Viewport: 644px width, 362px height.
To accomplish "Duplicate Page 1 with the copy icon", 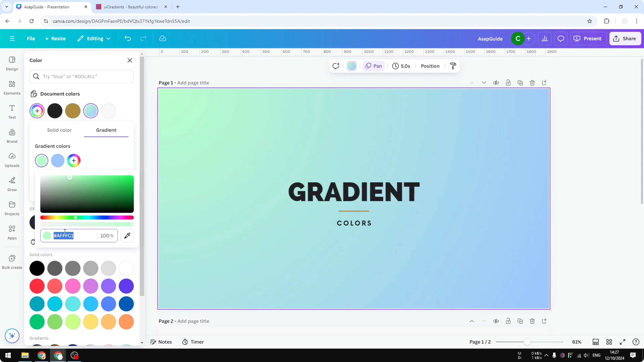I will (520, 83).
